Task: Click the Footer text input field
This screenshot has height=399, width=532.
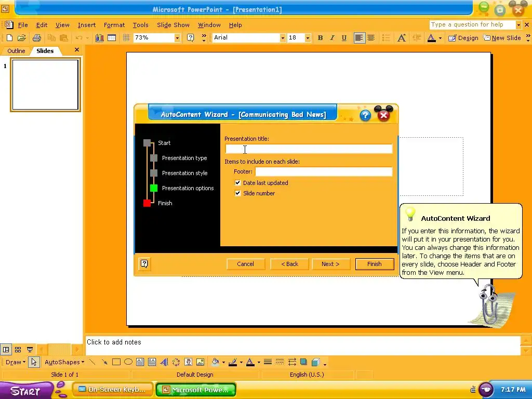Action: 324,171
